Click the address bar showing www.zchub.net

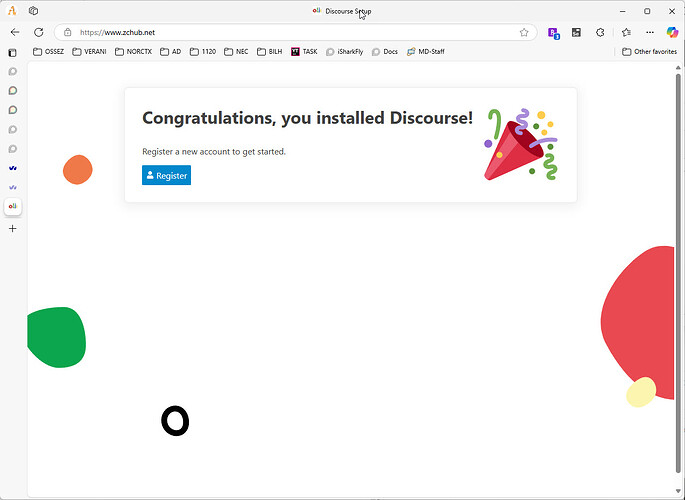pyautogui.click(x=295, y=32)
